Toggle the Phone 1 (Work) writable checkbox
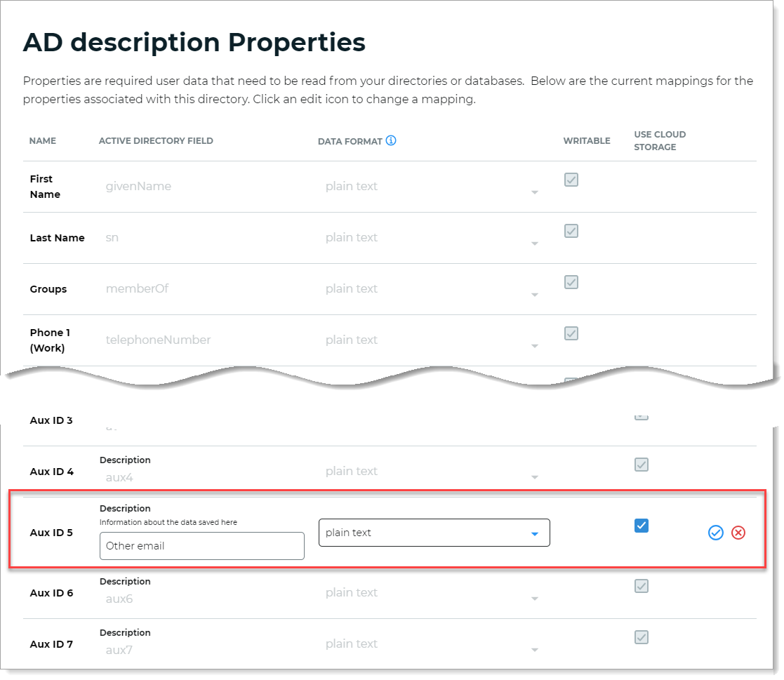Screen dimensions: 784x680 pos(571,333)
